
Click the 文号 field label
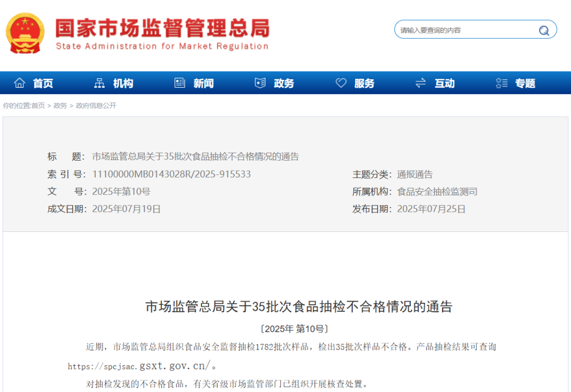point(67,191)
